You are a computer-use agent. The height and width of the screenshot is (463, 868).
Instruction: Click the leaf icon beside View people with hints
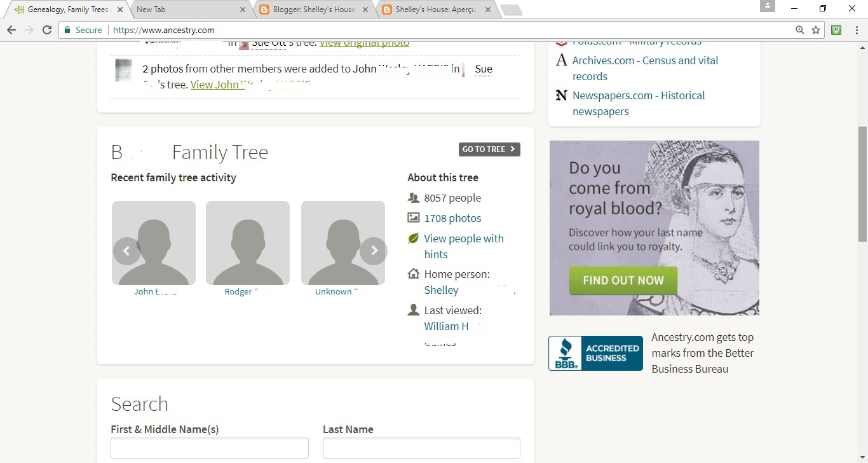[x=413, y=238]
